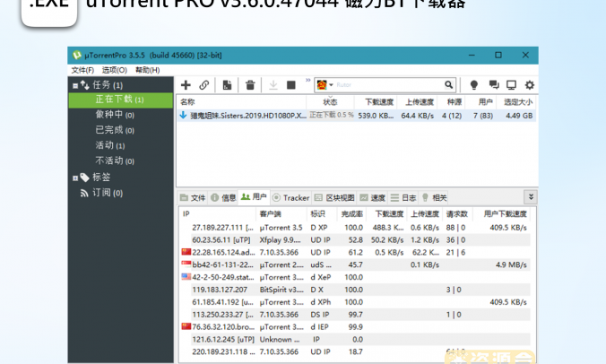Screen dimensions: 606x364
Task: Open the 选项(O) menu
Action: 115,70
